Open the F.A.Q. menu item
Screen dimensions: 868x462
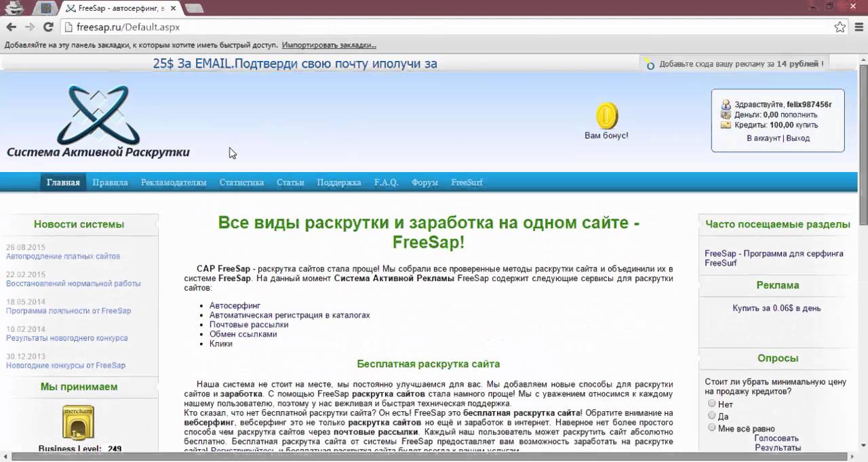386,182
